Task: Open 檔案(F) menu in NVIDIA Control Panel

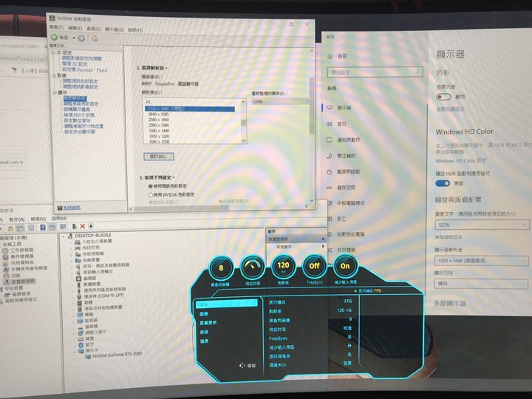Action: tap(56, 27)
